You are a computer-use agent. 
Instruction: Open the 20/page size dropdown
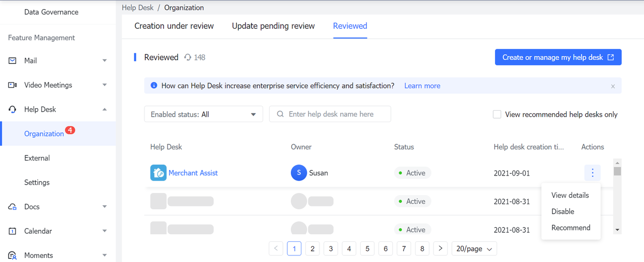474,248
